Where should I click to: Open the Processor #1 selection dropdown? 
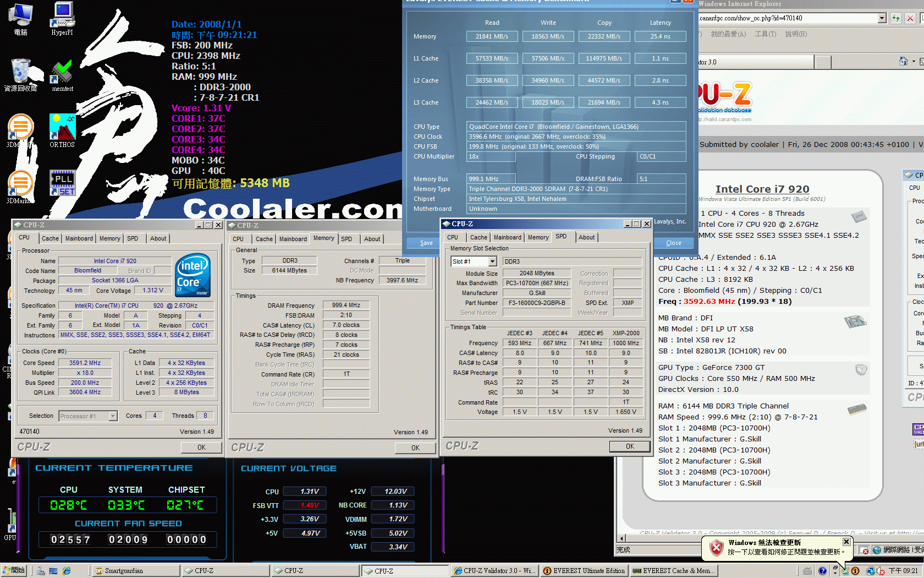coord(113,416)
